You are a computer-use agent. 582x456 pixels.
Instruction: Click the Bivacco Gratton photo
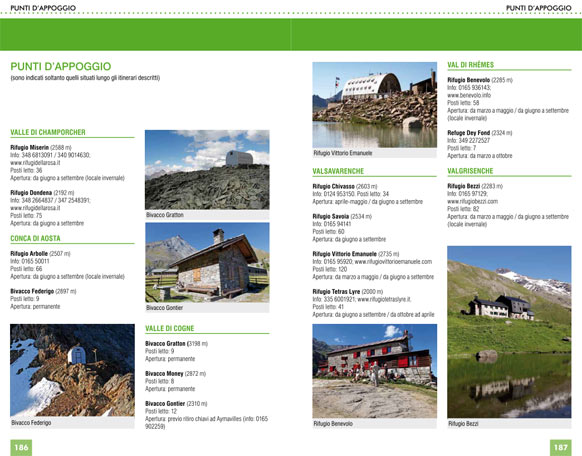pos(207,170)
